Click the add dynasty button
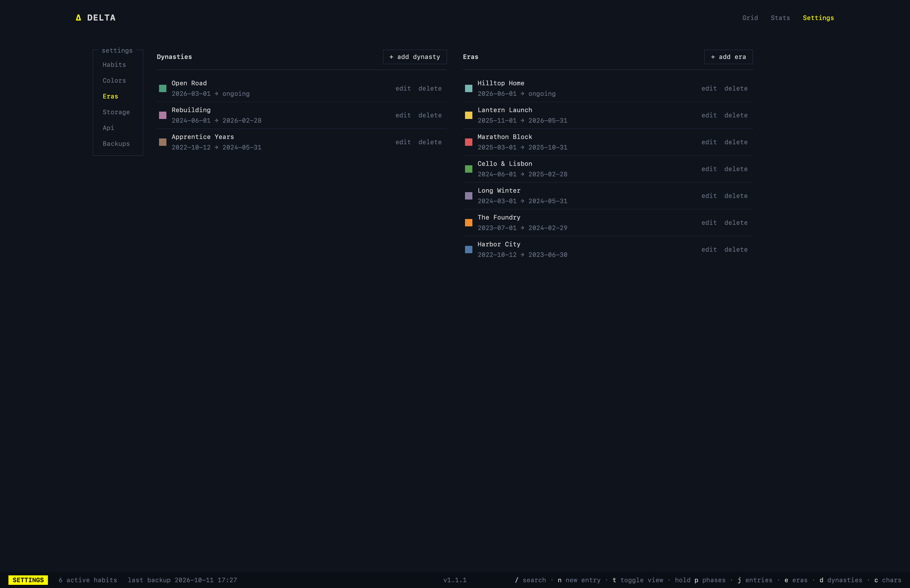910x588 pixels. pyautogui.click(x=415, y=57)
